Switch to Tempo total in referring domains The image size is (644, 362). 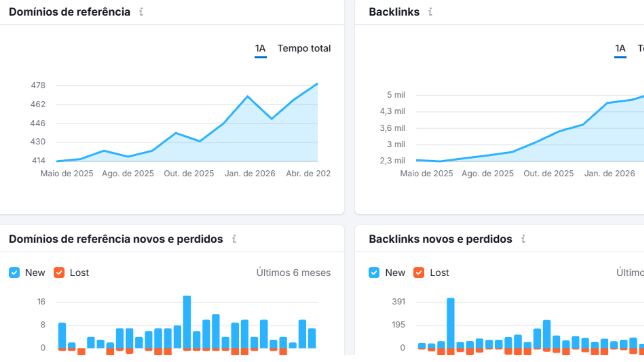(304, 49)
